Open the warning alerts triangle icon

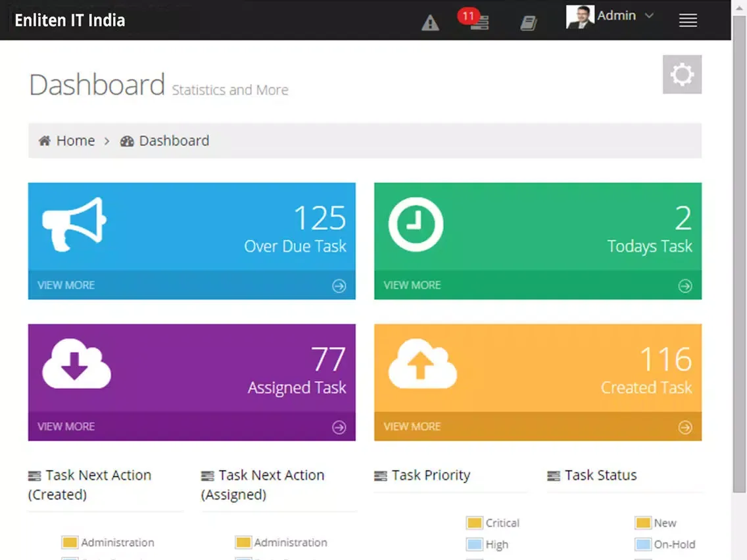coord(430,22)
